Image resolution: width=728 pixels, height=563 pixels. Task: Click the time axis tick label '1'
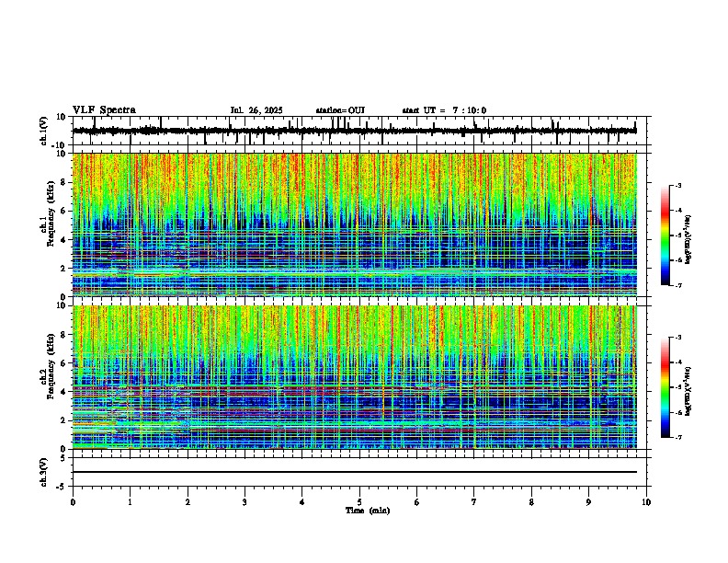[x=130, y=502]
